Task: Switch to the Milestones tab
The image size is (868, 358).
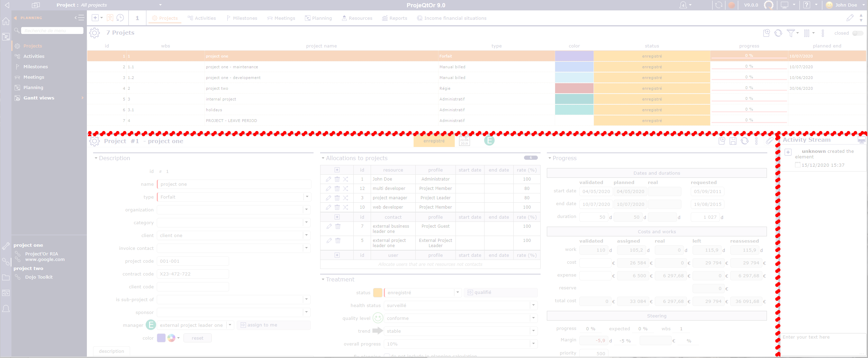Action: (x=242, y=18)
